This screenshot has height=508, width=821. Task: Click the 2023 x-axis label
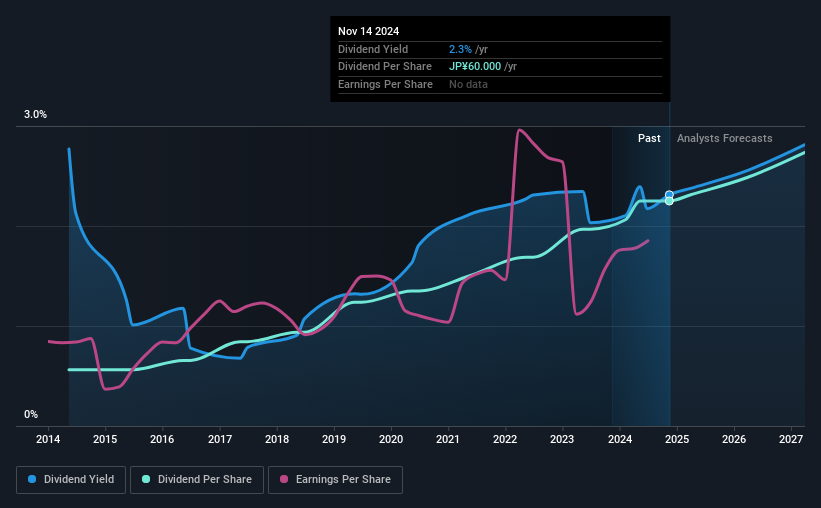point(562,439)
